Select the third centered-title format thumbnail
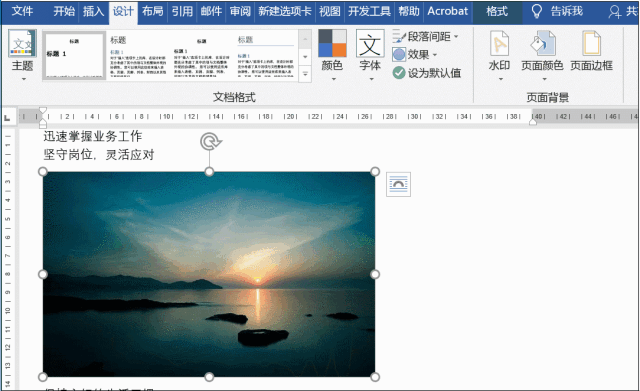This screenshot has width=640, height=391. [x=202, y=56]
